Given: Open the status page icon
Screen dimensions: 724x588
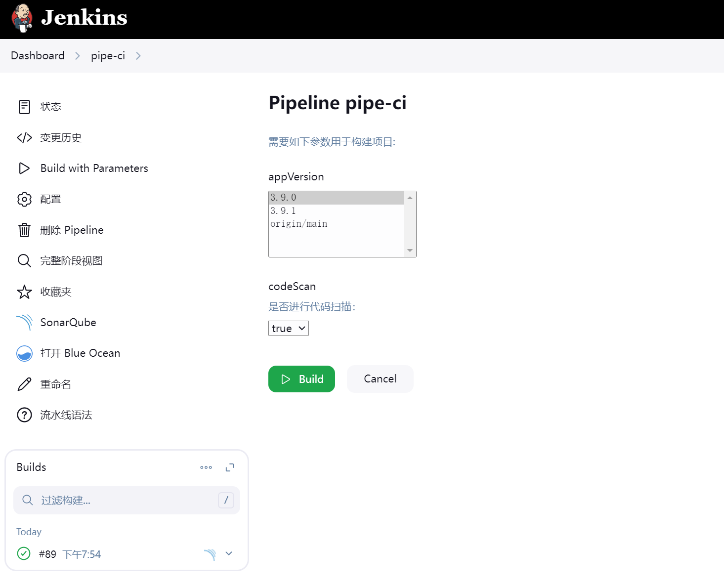Looking at the screenshot, I should tap(24, 107).
